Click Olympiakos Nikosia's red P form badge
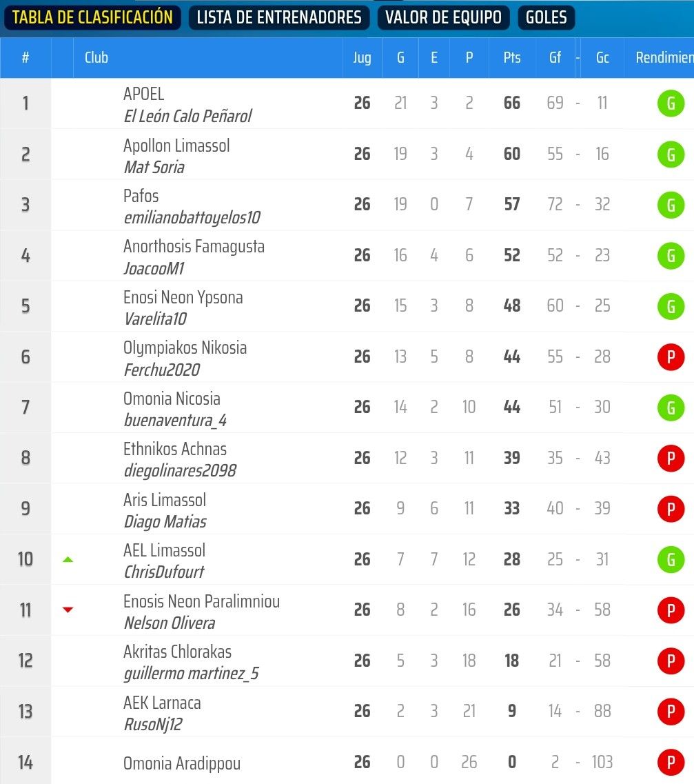Screen dimensions: 694x784 tap(671, 357)
